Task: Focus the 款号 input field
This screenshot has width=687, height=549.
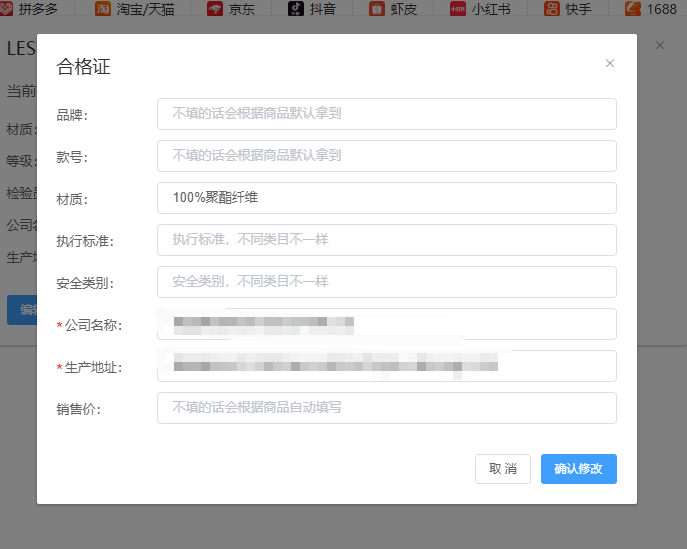Action: pos(386,156)
